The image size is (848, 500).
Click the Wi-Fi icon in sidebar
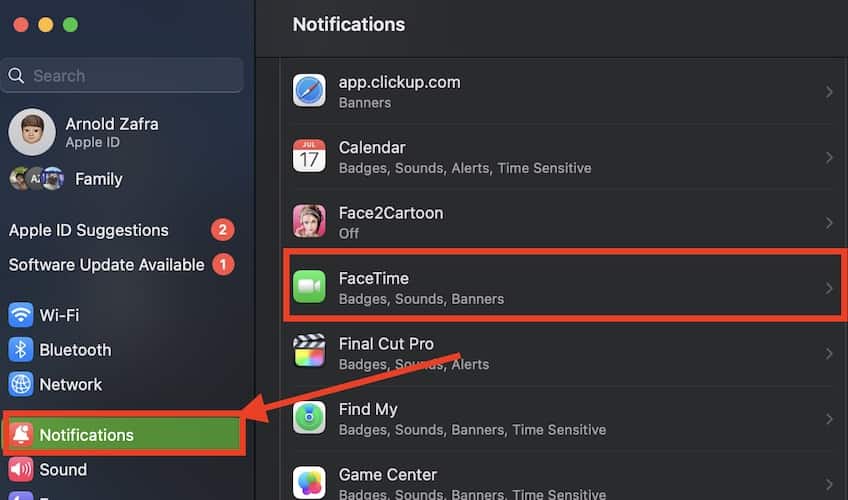[21, 315]
